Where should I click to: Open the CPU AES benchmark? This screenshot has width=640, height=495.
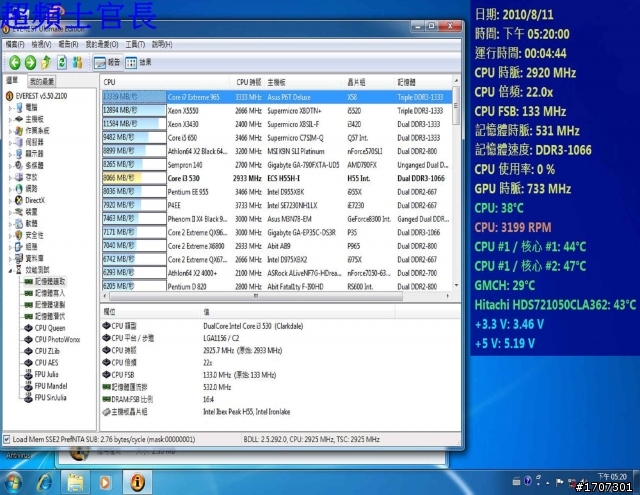click(41, 363)
